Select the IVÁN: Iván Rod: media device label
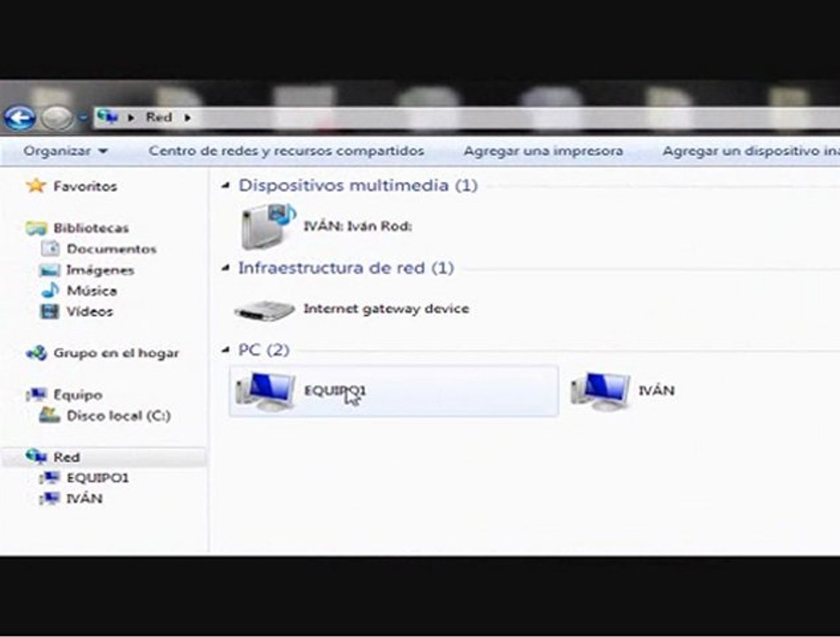Viewport: 840px width, 637px height. tap(358, 226)
